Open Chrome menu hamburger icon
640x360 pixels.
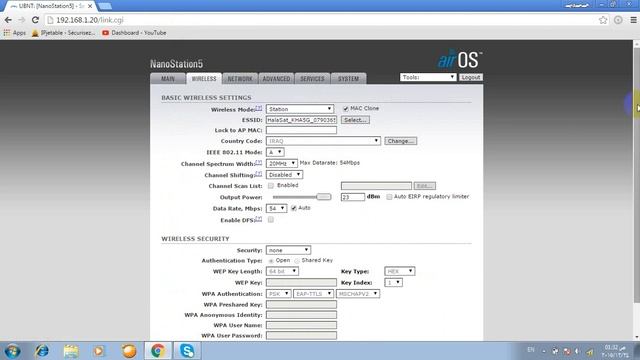coord(633,20)
